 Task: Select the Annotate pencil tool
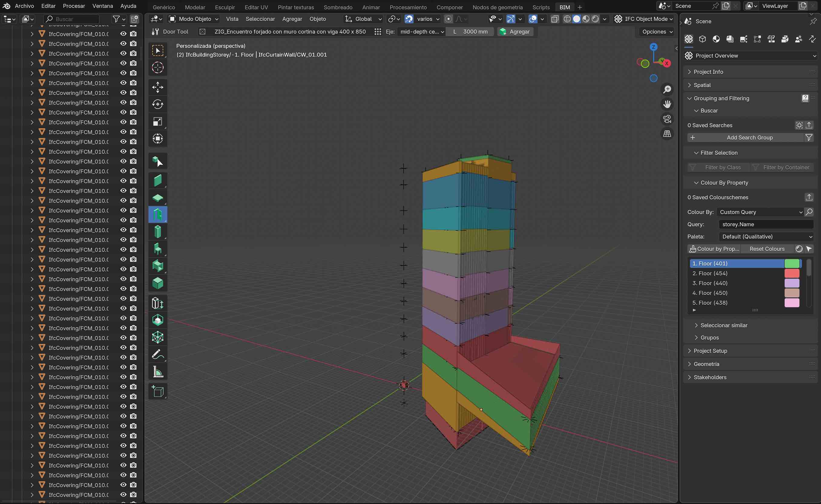point(158,355)
